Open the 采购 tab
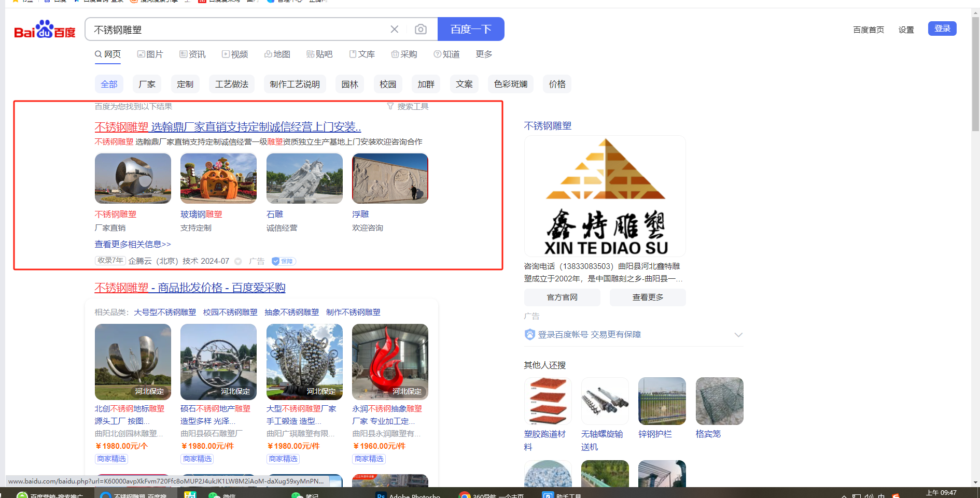 point(404,54)
